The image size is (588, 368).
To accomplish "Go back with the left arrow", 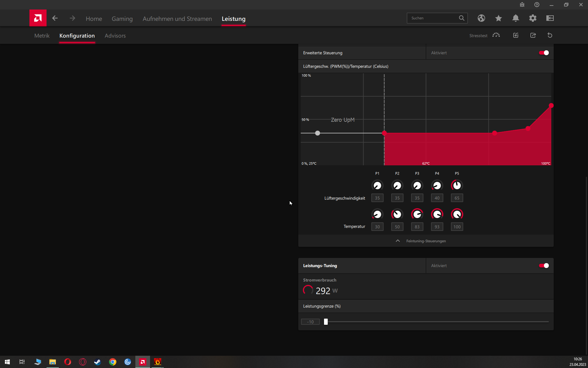I will click(x=55, y=18).
